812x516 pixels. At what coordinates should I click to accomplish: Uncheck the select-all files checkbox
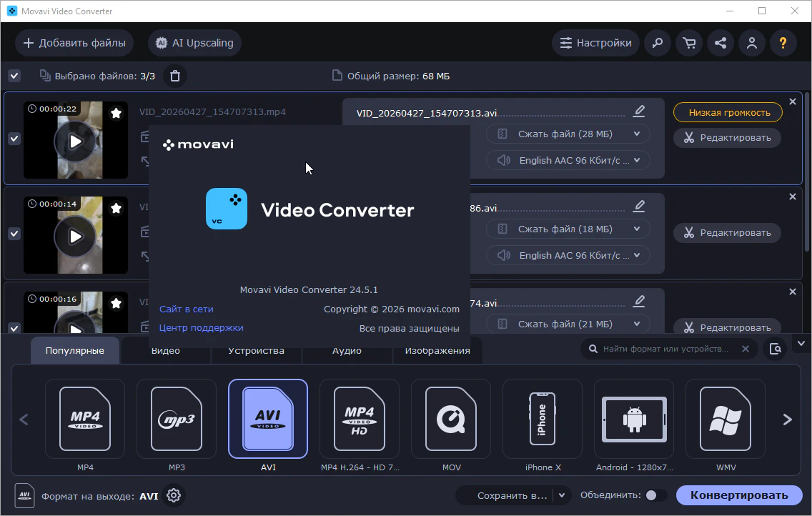click(x=14, y=76)
